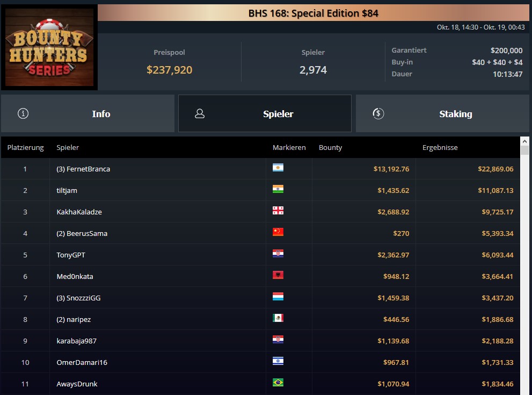Screen dimensions: 532x395
Task: Click the scrollbar thumb
Action: (524, 150)
